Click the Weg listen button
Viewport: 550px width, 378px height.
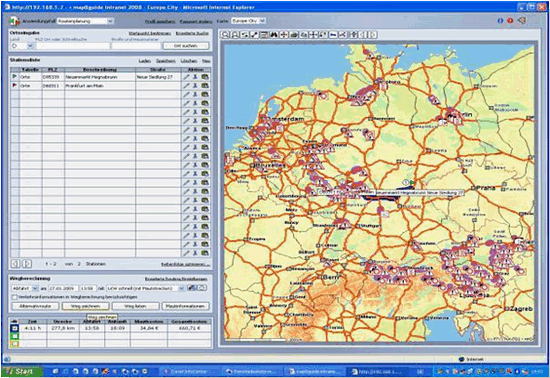pyautogui.click(x=135, y=306)
